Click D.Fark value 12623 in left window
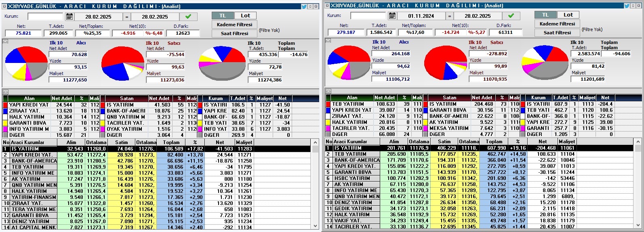The image size is (644, 232). point(183,33)
